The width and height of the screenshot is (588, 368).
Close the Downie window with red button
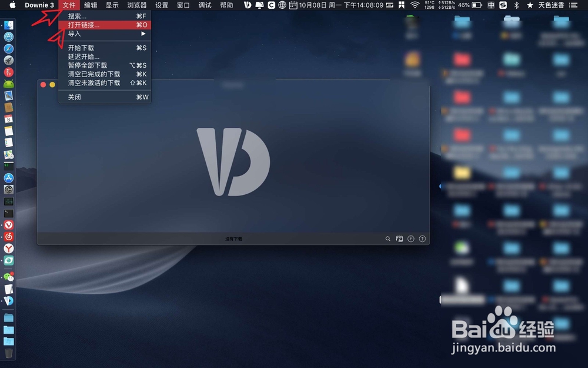pos(43,84)
